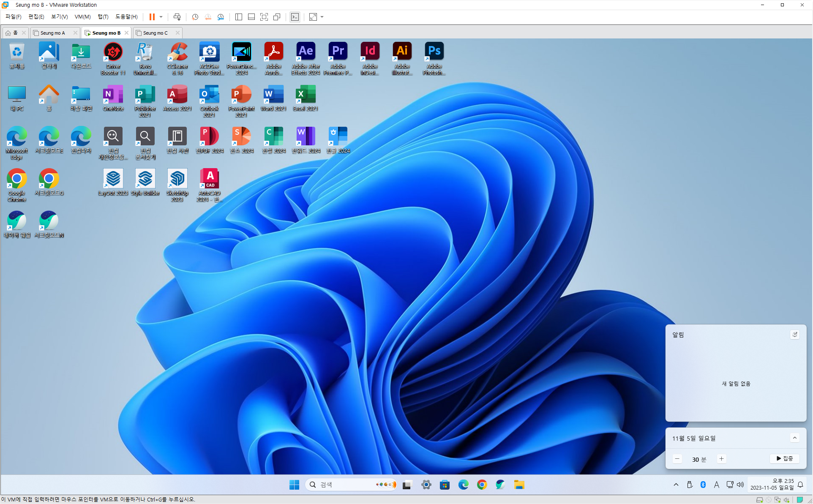Click the taskbar date and time
813x504 pixels.
772,485
